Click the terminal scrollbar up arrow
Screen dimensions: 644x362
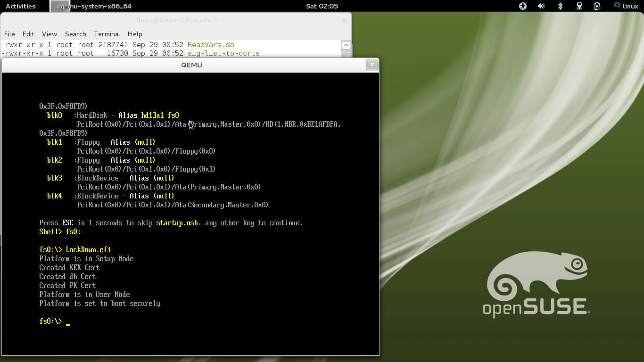pos(346,45)
